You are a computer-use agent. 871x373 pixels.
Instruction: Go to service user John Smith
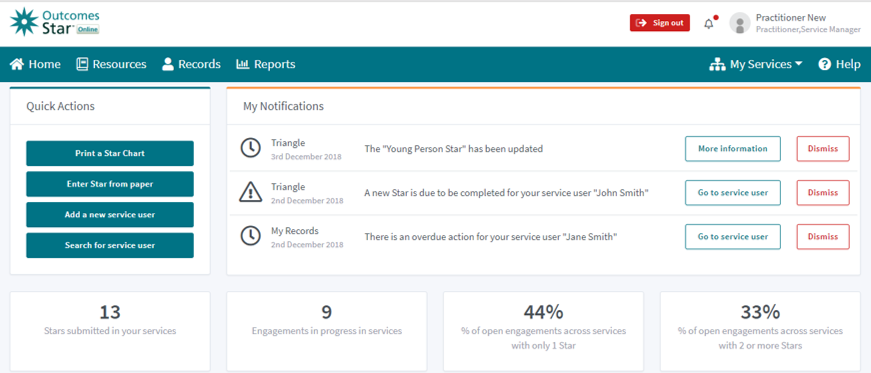point(733,192)
